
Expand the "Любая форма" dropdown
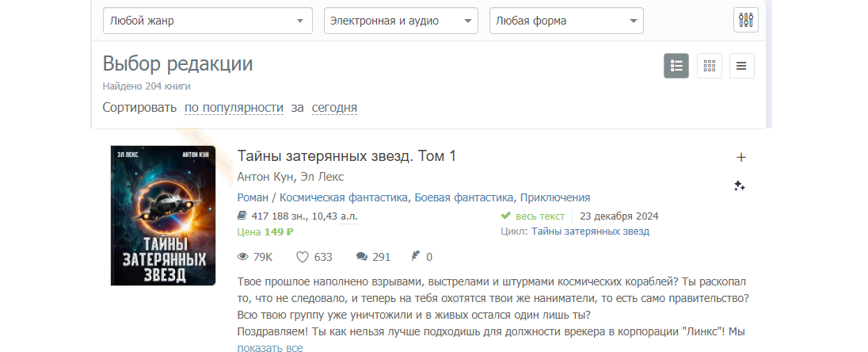pyautogui.click(x=566, y=21)
